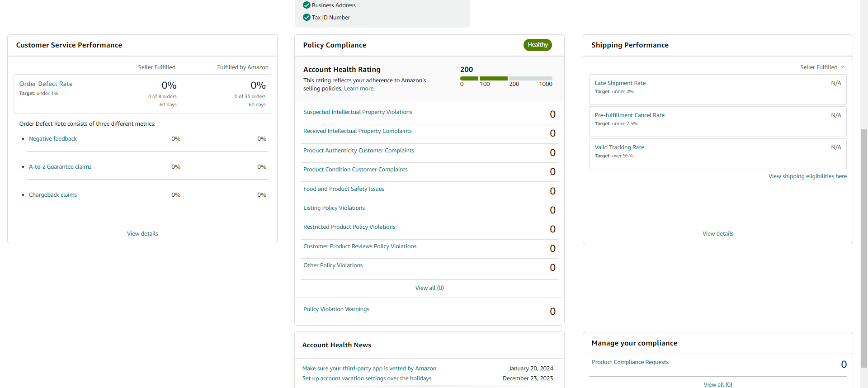Open Listing Policy Violations link

point(334,208)
